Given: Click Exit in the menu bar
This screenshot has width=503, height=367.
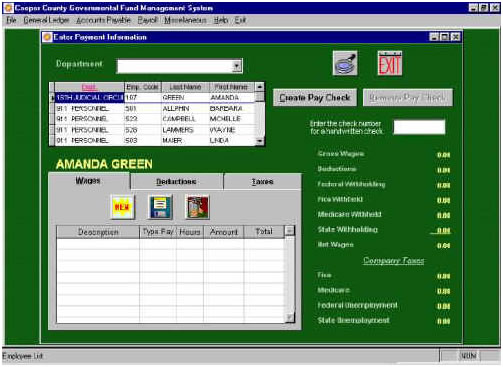Looking at the screenshot, I should click(x=240, y=20).
